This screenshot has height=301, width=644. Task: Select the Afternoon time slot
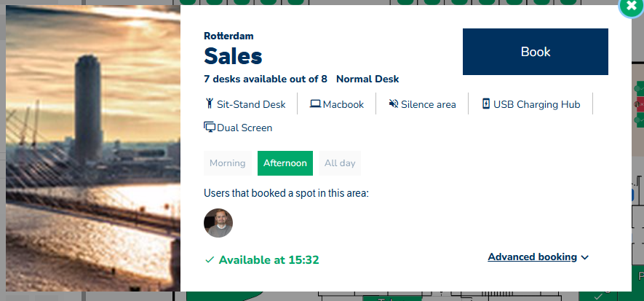pos(285,163)
